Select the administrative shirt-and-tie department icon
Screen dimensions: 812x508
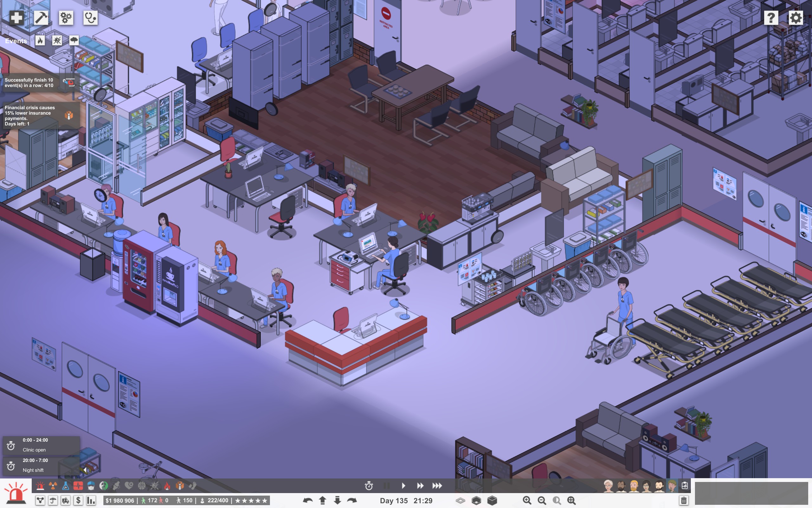180,485
